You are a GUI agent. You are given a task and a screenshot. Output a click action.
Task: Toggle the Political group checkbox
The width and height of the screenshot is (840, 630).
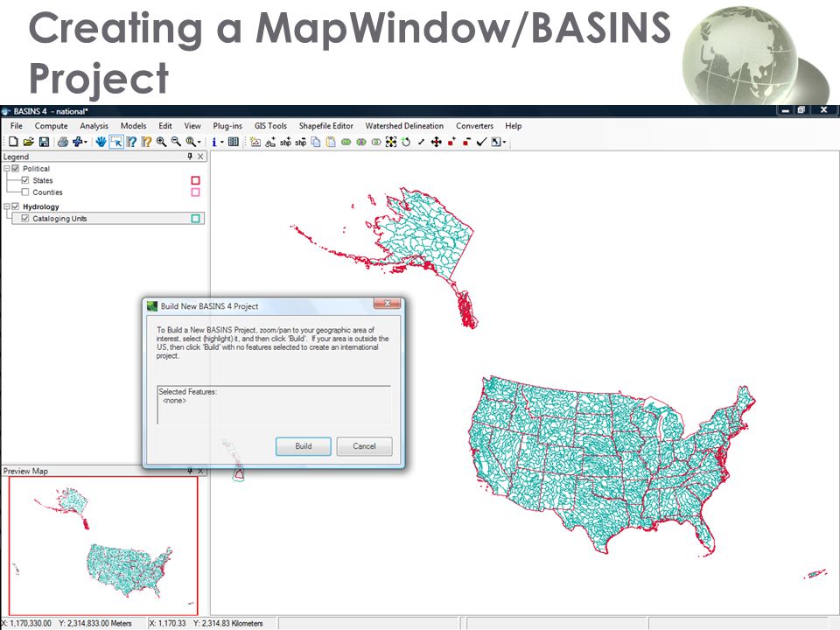tap(16, 168)
